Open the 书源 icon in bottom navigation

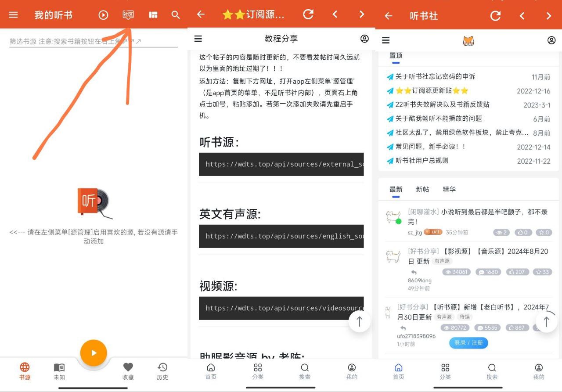(x=25, y=371)
